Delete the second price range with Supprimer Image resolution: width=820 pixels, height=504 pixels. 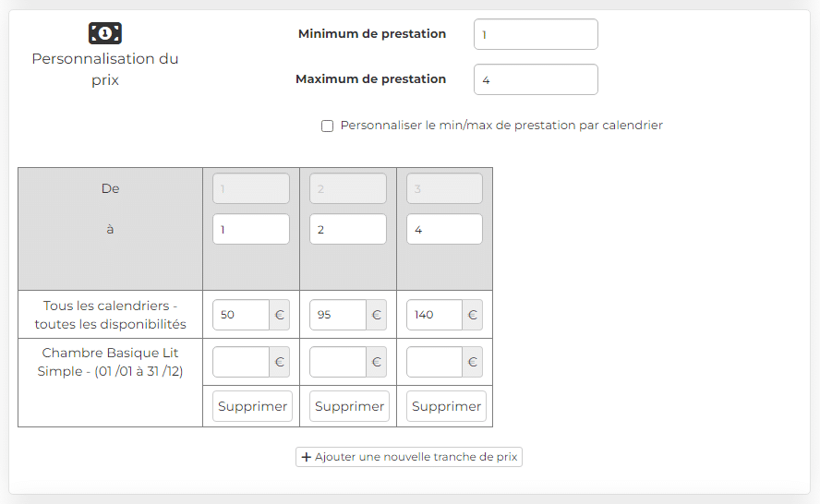coord(349,406)
